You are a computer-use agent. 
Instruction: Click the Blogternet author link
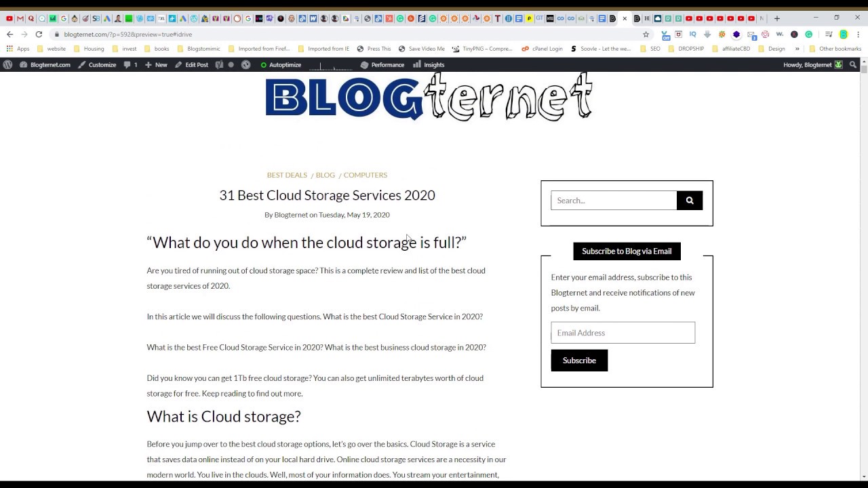coord(291,215)
